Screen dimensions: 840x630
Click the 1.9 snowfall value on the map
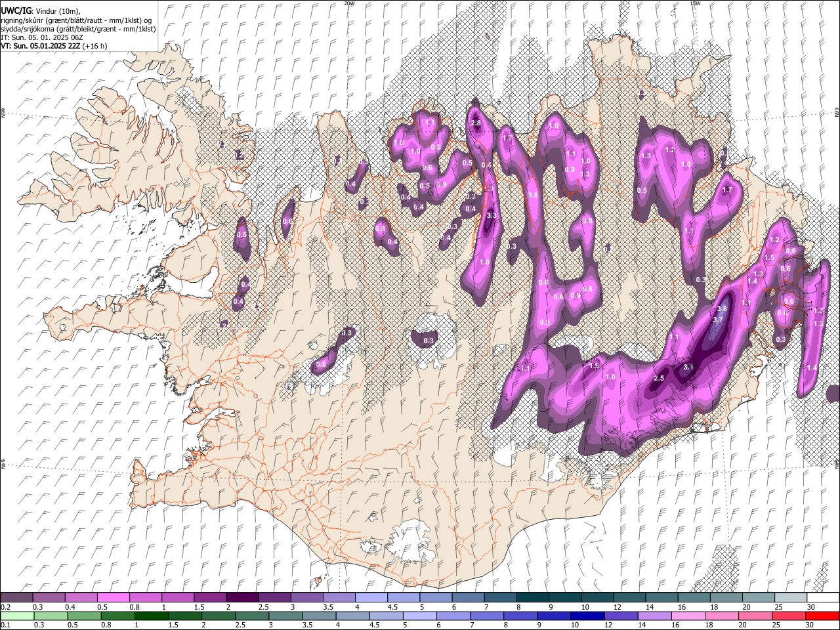pos(595,366)
